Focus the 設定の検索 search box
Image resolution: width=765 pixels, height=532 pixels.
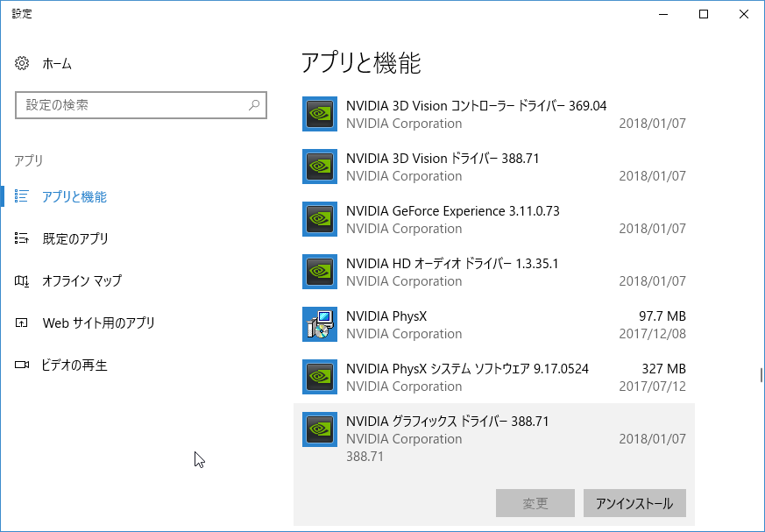(141, 105)
